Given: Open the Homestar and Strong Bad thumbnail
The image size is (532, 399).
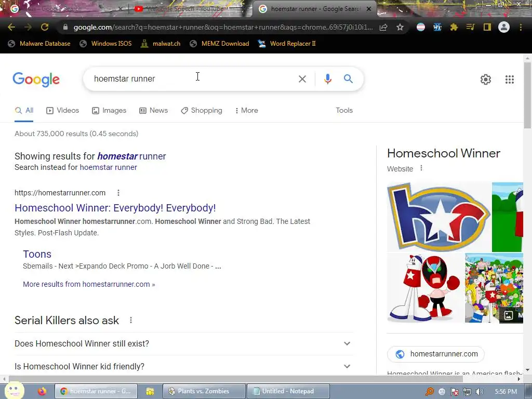Looking at the screenshot, I should click(x=425, y=288).
